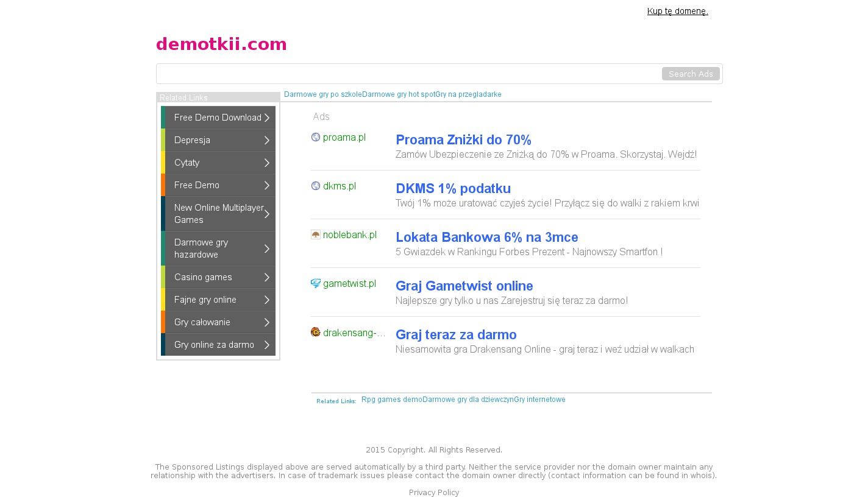Click the noblebank.pl domain text

350,234
